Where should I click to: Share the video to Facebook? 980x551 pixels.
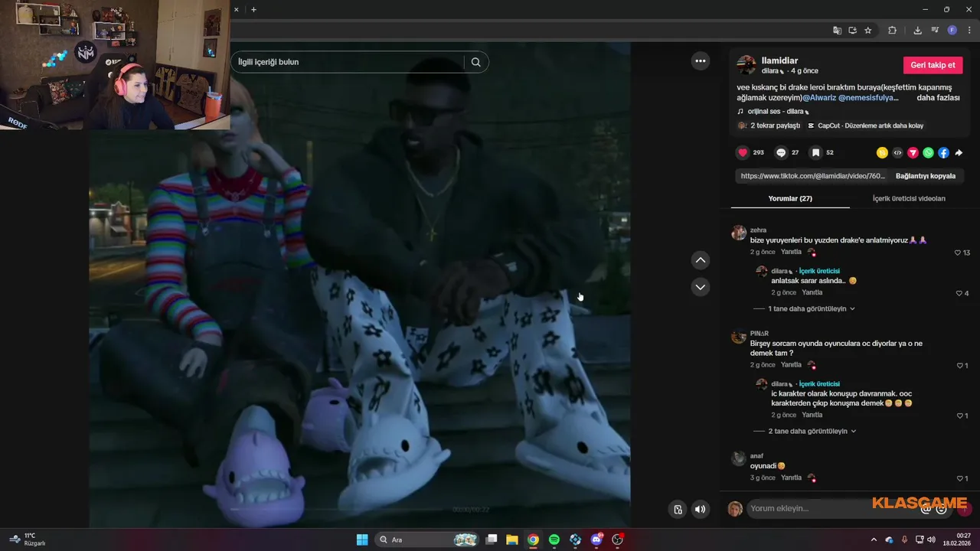click(943, 152)
